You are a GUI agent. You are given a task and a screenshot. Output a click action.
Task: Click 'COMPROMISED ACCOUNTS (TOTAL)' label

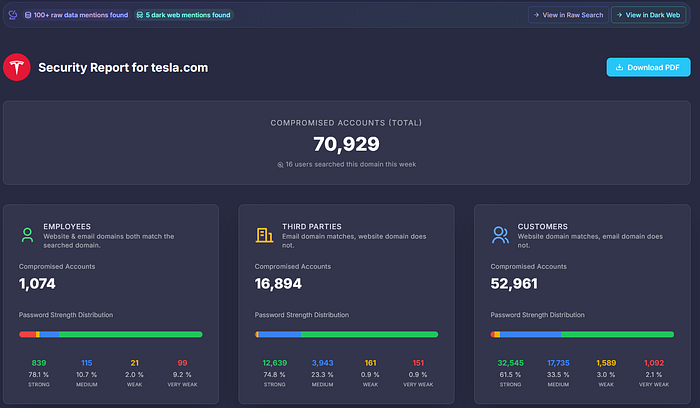(346, 123)
